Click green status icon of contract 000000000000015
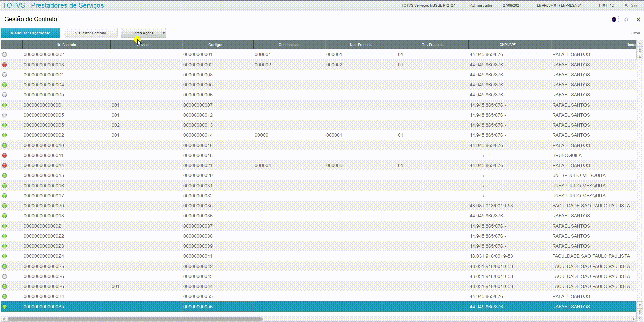The width and height of the screenshot is (644, 322). tap(4, 175)
